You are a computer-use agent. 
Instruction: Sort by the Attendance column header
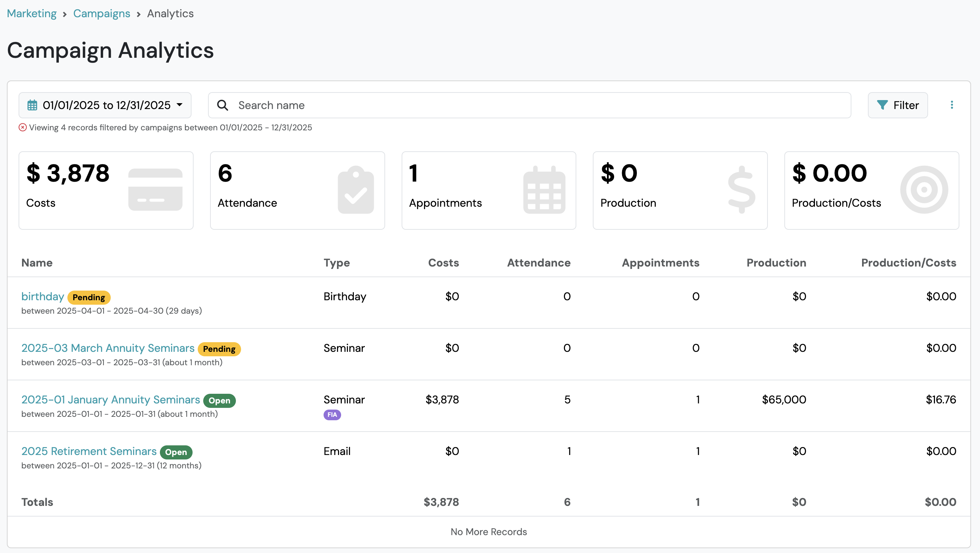pyautogui.click(x=539, y=263)
